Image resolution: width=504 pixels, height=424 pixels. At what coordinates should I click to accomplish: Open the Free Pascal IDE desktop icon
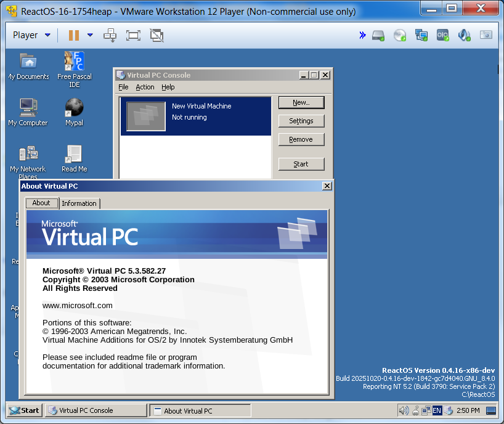[74, 62]
